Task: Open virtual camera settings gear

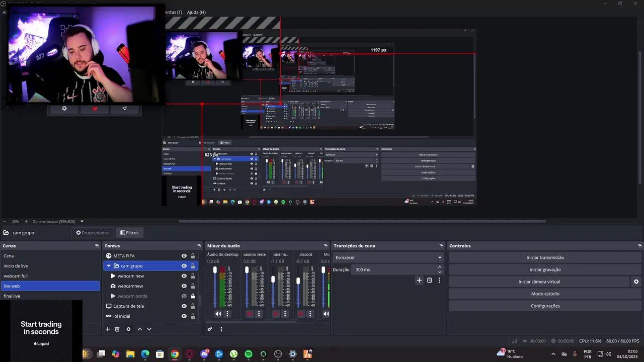Action: [636, 282]
